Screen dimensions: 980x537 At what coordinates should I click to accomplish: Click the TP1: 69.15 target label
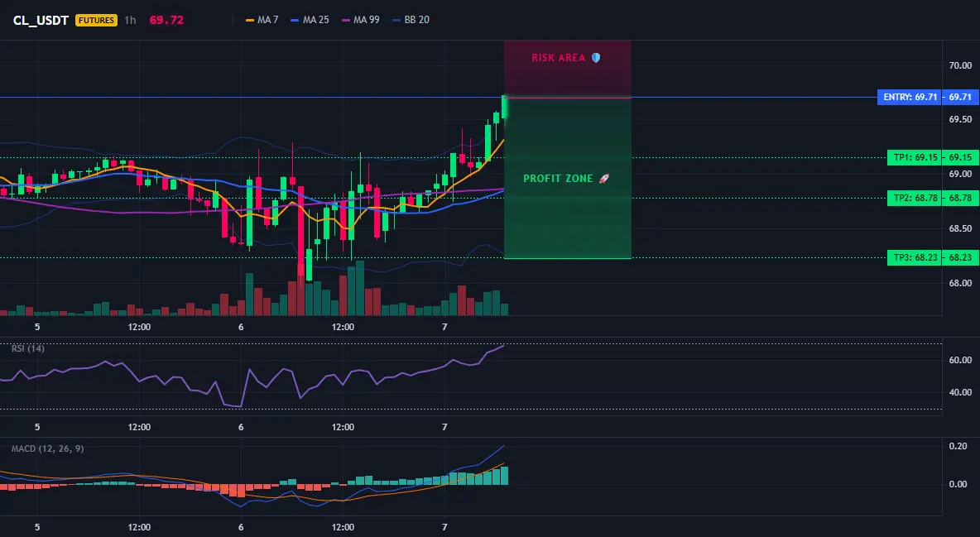(x=915, y=157)
